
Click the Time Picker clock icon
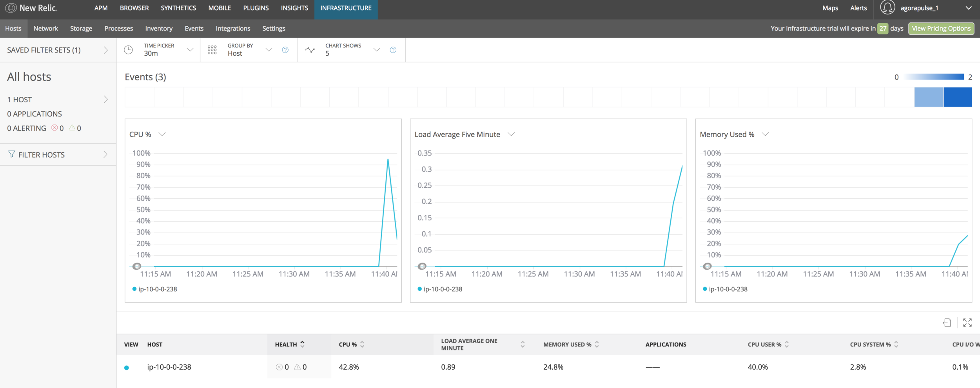point(128,50)
